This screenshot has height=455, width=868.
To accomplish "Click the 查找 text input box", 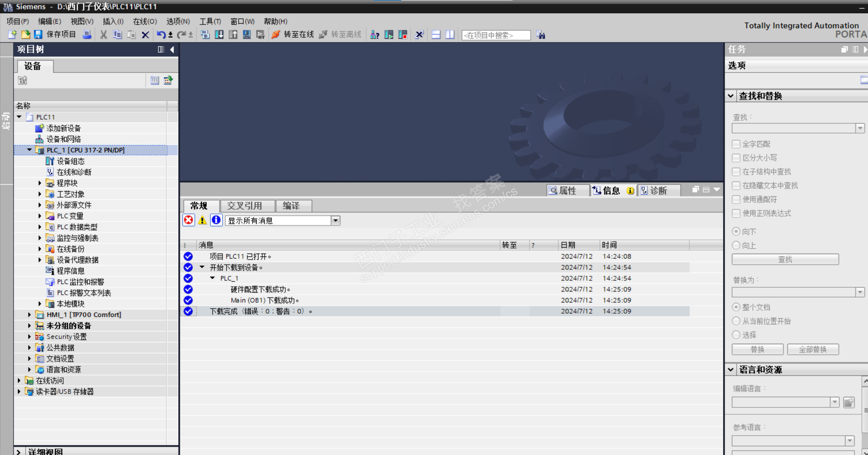I will click(794, 128).
